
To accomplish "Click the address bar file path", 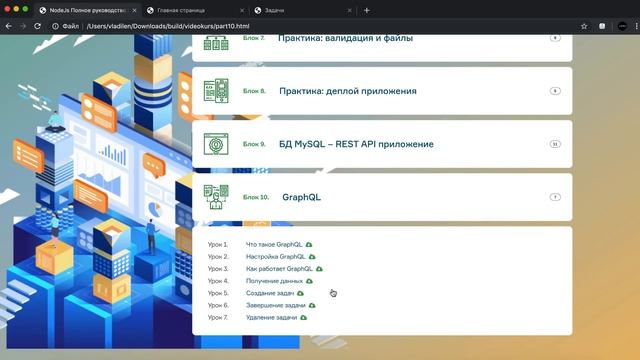I will tap(168, 26).
